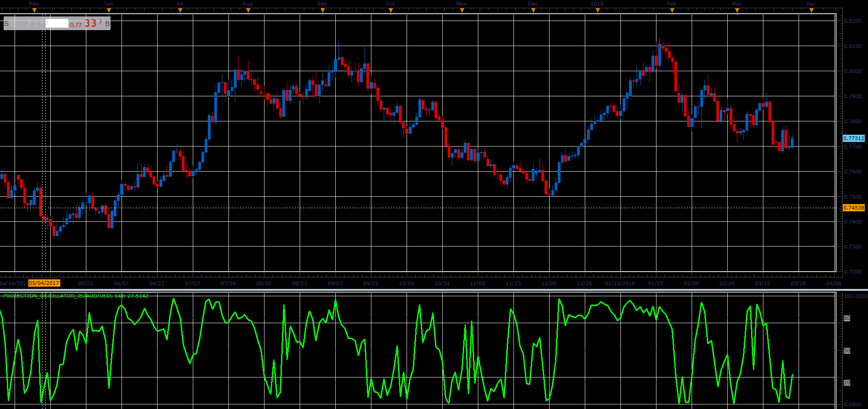Click the Aug orange timeline marker
Image resolution: width=868 pixels, height=409 pixels.
(248, 11)
